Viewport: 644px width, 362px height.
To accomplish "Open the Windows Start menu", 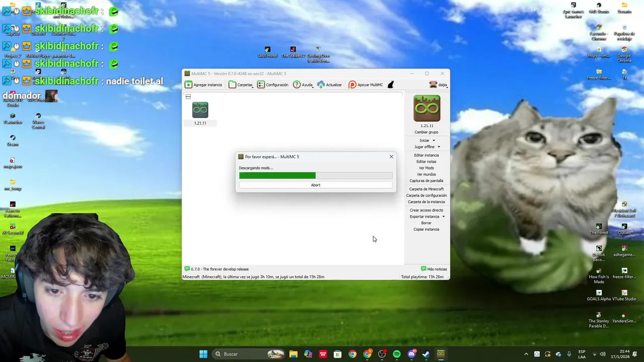I will 203,354.
